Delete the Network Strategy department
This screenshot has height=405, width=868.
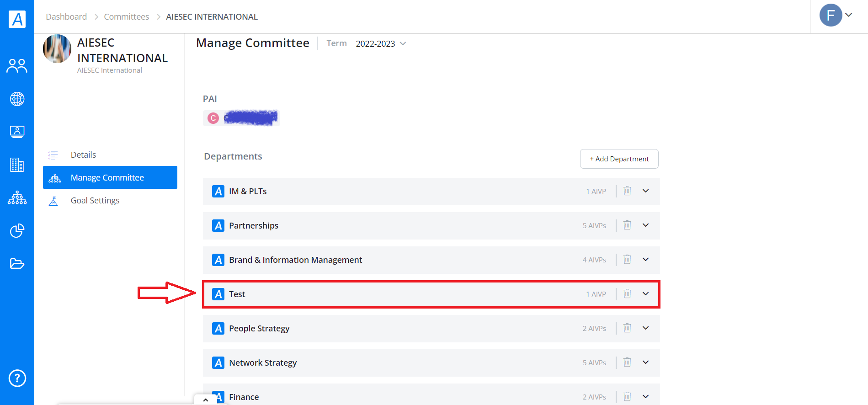point(627,362)
